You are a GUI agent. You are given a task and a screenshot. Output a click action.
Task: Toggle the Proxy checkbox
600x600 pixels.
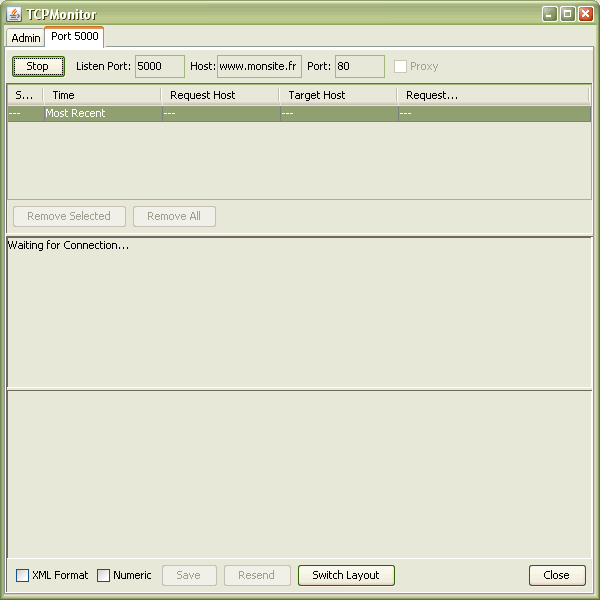(401, 67)
